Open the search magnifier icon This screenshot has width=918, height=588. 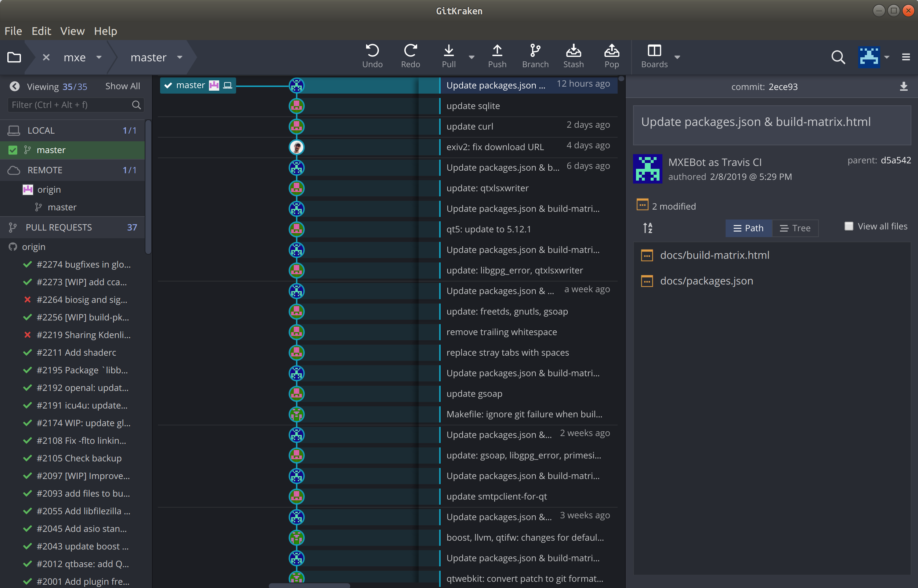coord(838,57)
